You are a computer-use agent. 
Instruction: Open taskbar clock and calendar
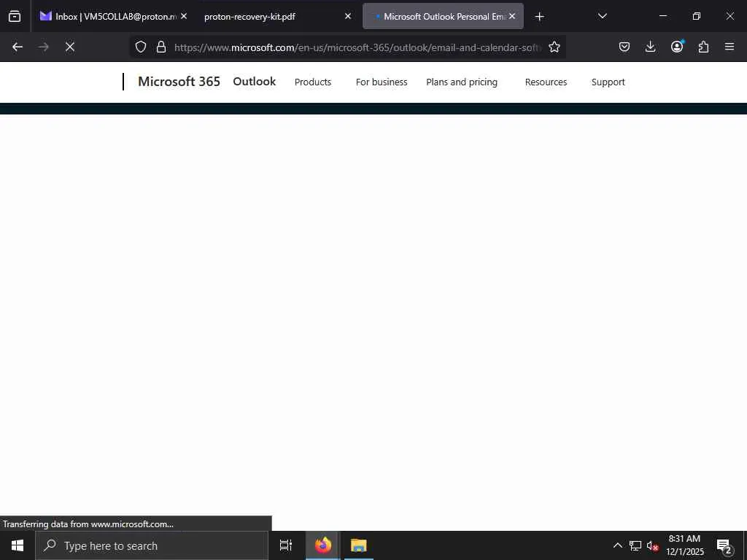[x=684, y=545]
